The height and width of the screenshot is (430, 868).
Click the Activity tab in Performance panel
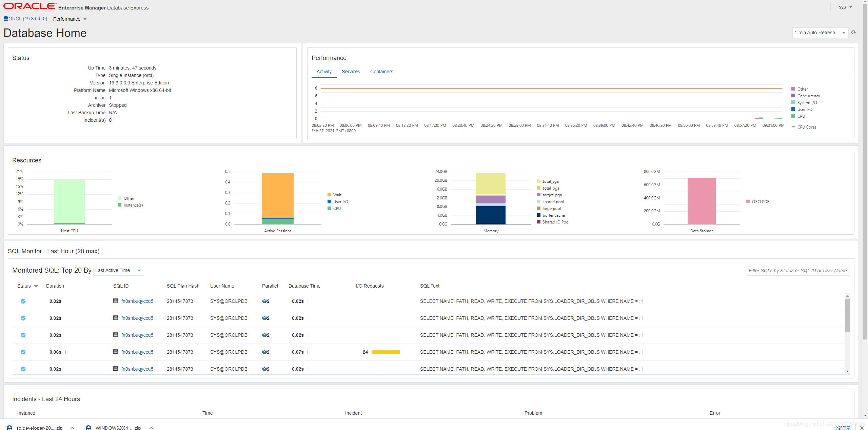324,72
